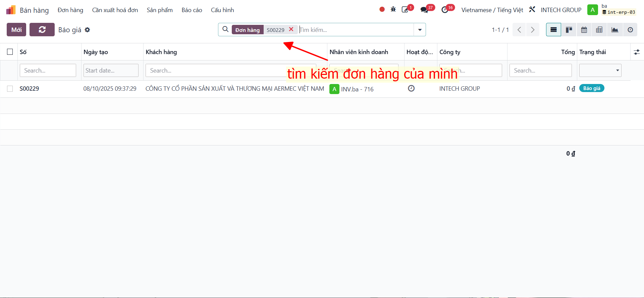Image resolution: width=644 pixels, height=298 pixels.
Task: Switch to calendar view
Action: point(584,30)
